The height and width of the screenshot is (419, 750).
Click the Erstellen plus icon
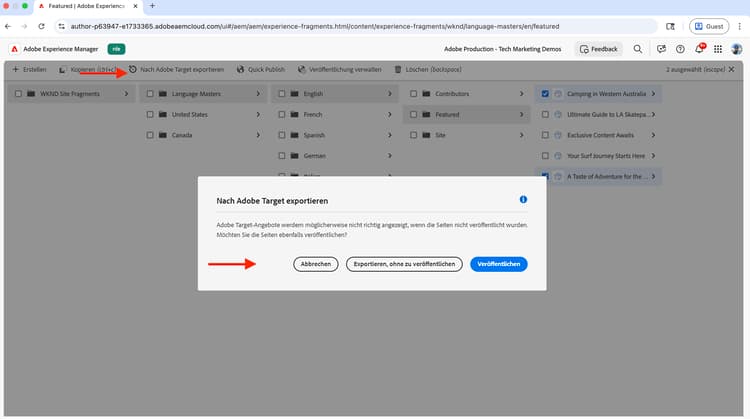(x=15, y=69)
